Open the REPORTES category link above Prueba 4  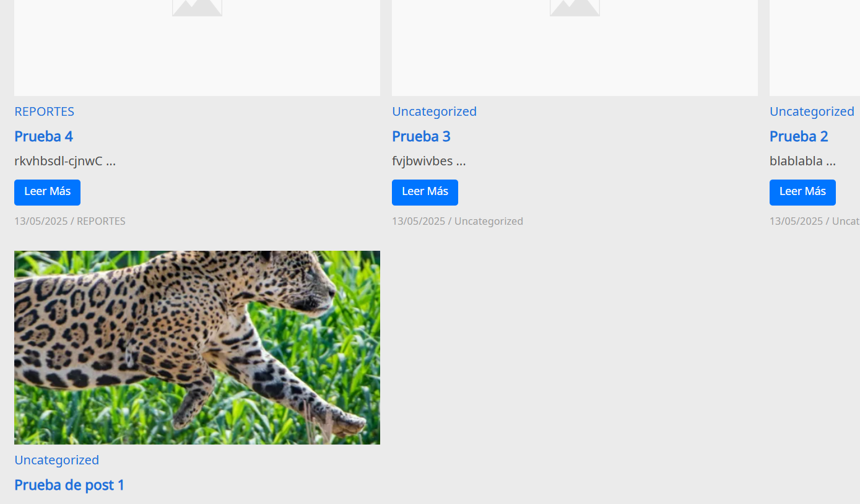(x=44, y=111)
